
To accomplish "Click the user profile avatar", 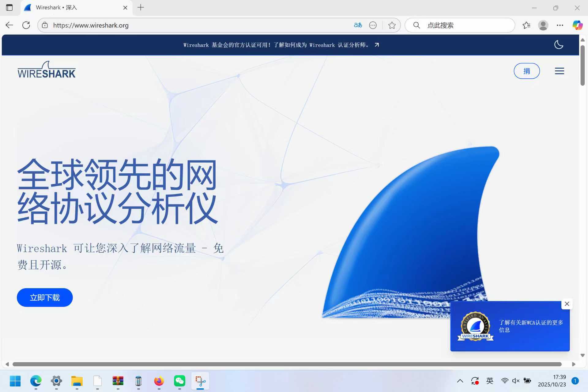I will 543,25.
